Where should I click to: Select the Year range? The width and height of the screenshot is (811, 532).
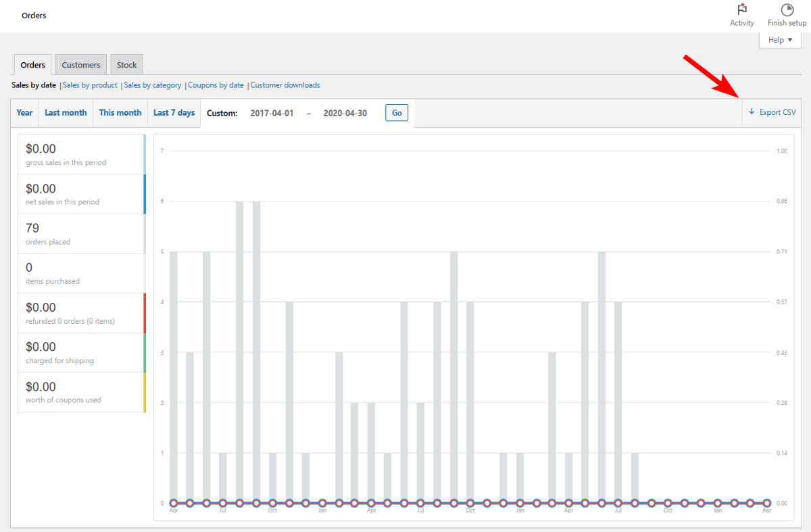24,113
